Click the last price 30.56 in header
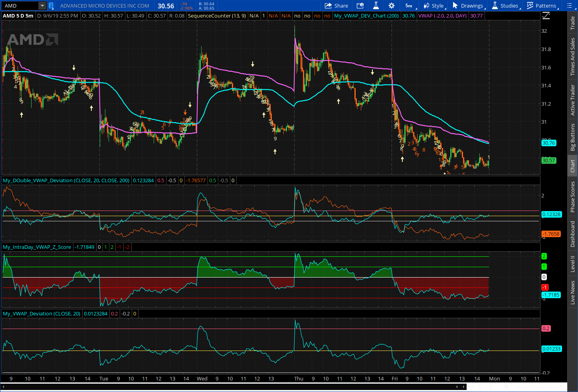The height and width of the screenshot is (392, 578). click(x=166, y=6)
